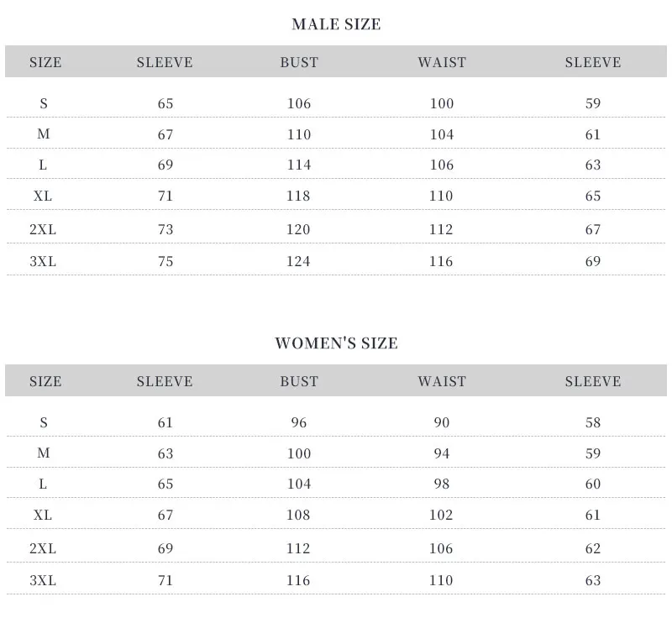This screenshot has height=623, width=672.
Task: Select women's sleeve value 58
Action: tap(593, 422)
